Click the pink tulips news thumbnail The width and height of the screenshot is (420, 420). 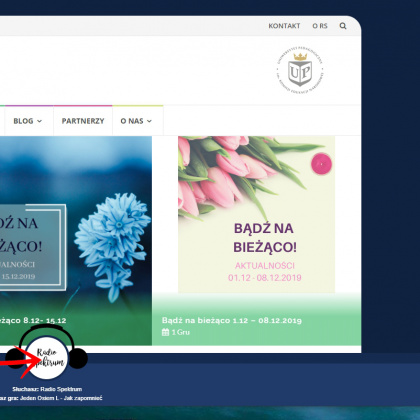click(256, 214)
